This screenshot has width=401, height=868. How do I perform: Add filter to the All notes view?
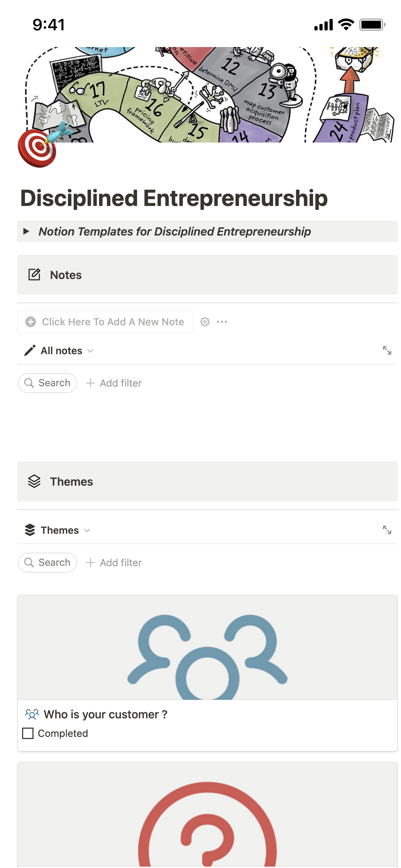pyautogui.click(x=114, y=383)
